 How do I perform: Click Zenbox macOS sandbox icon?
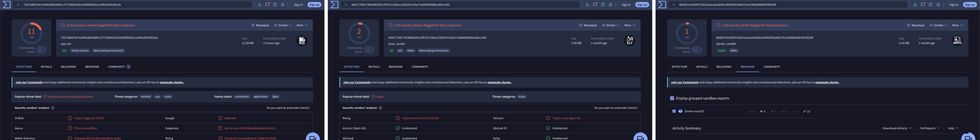point(681,111)
